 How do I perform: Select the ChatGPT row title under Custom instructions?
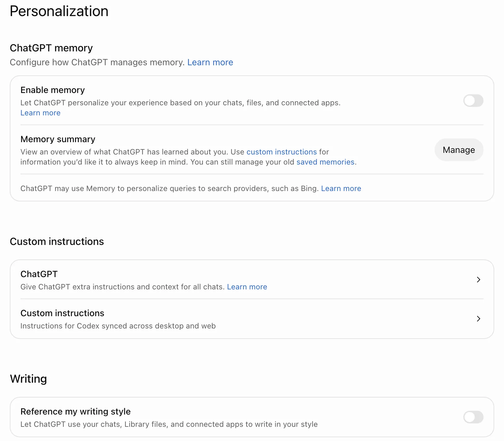click(x=39, y=274)
